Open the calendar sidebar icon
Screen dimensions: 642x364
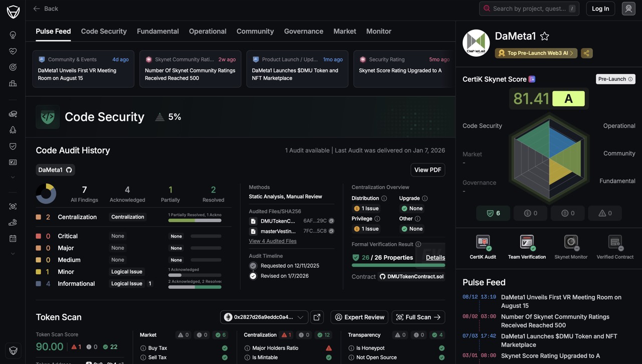(13, 238)
